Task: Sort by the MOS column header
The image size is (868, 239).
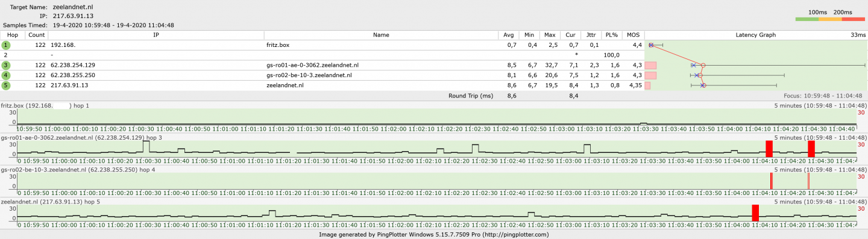Action: click(633, 35)
